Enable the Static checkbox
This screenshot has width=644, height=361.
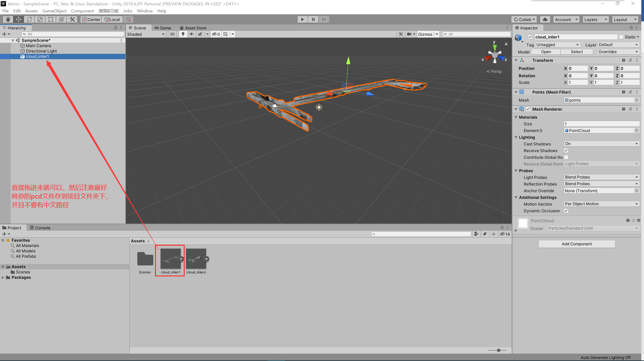621,37
